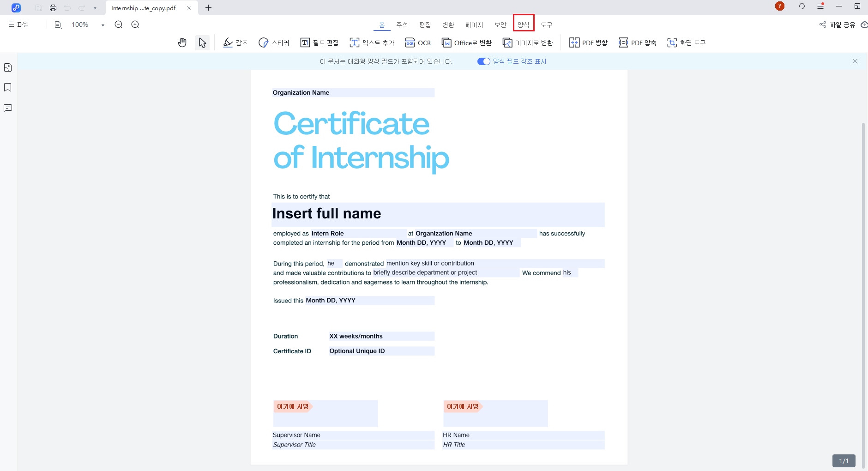
Task: Open the bookmarks panel in sidebar
Action: pyautogui.click(x=8, y=88)
